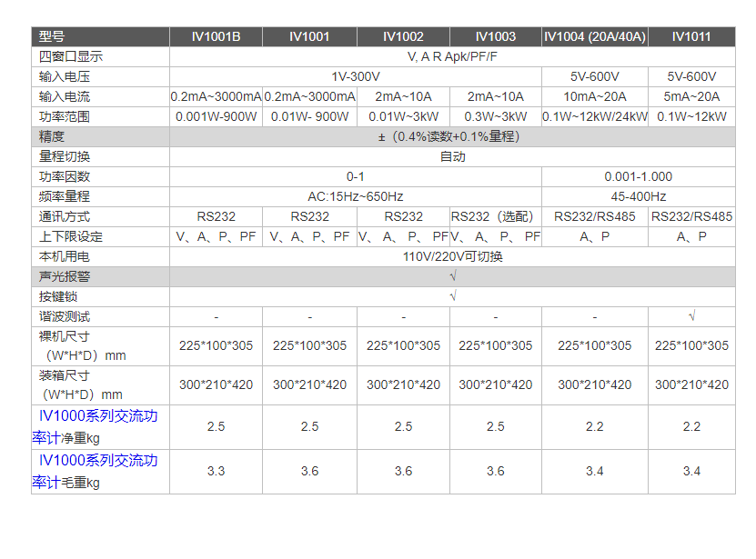Click the 谐波测试 checkmark under IV1011
The height and width of the screenshot is (559, 756).
coord(691,316)
